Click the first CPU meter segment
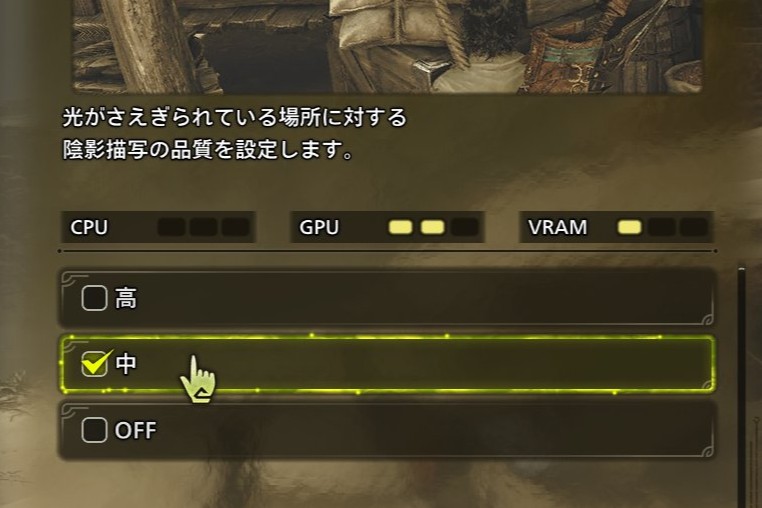The image size is (762, 508). pos(171,227)
